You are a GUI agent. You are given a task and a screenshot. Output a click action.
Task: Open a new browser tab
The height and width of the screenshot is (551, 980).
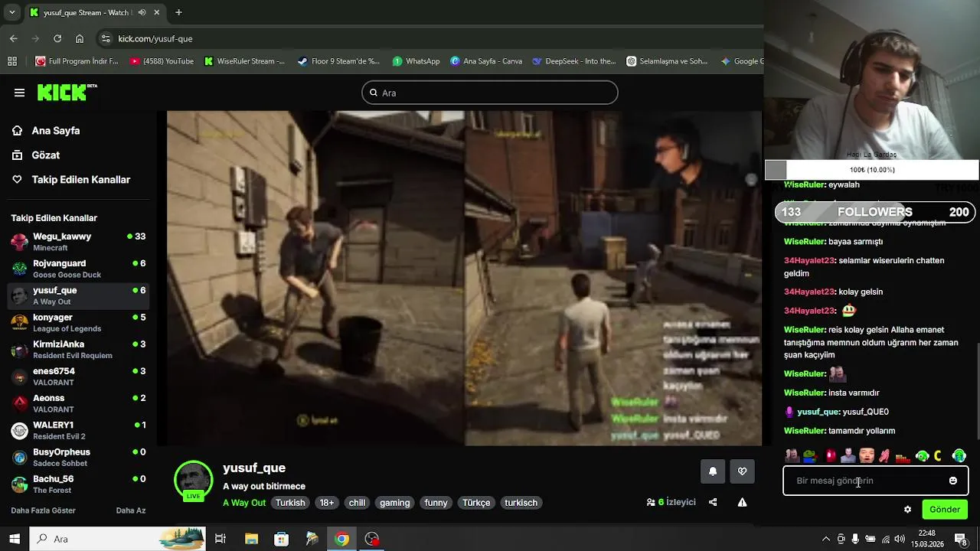[x=178, y=12]
